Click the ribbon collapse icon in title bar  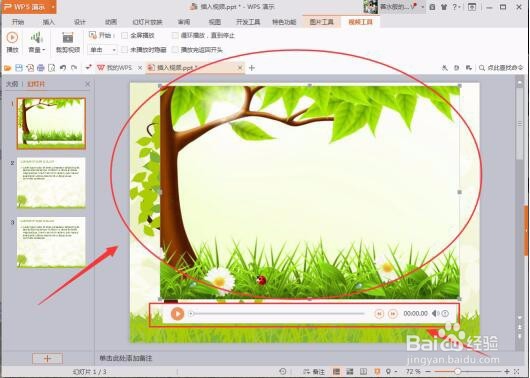(472, 7)
